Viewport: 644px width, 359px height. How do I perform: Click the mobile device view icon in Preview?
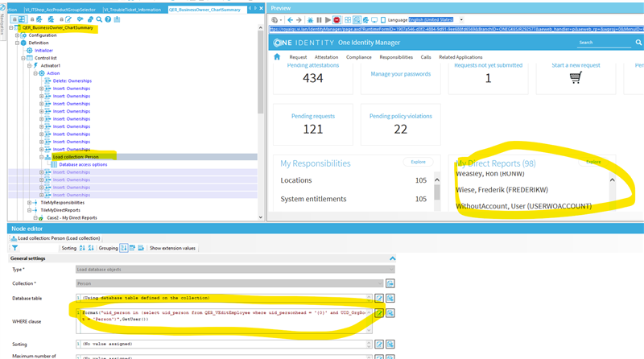coord(383,19)
